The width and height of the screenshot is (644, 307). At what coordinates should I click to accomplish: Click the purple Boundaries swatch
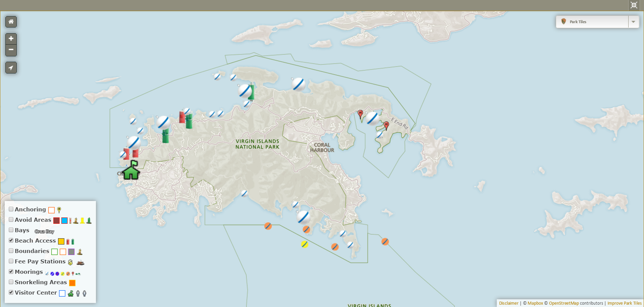[71, 252]
